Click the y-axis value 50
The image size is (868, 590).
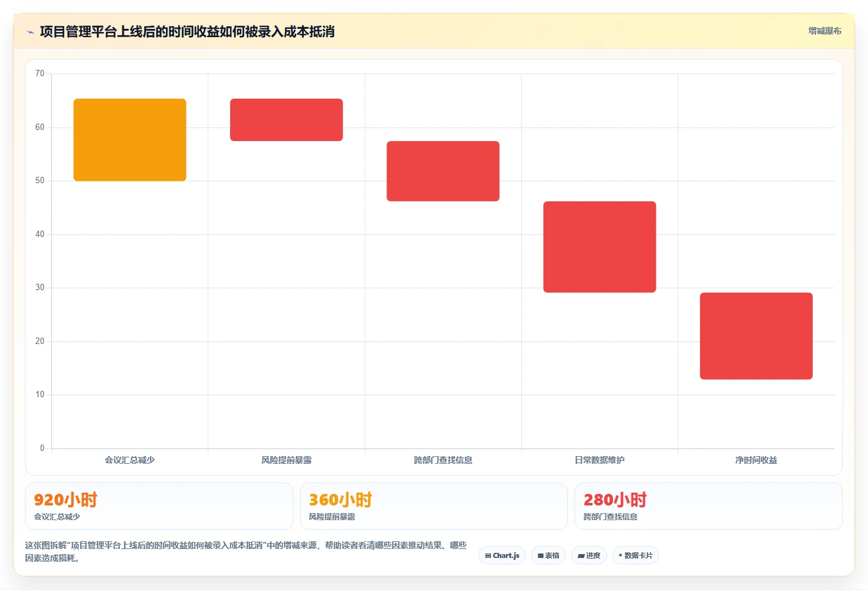coord(40,181)
